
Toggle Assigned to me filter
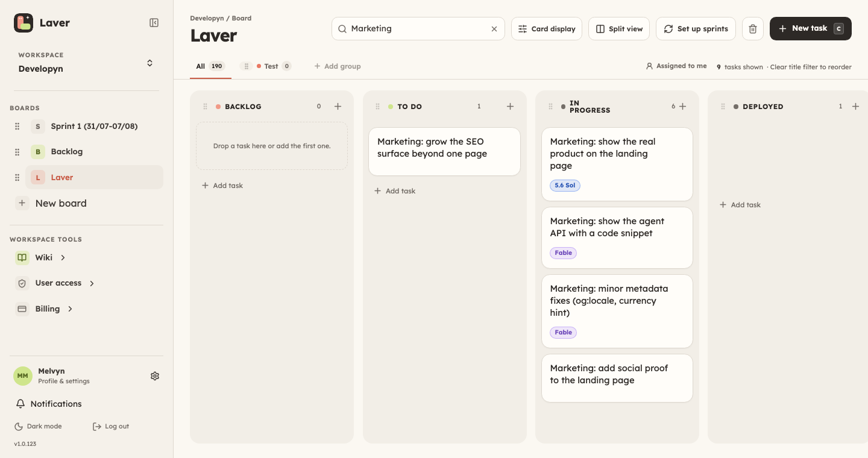676,66
